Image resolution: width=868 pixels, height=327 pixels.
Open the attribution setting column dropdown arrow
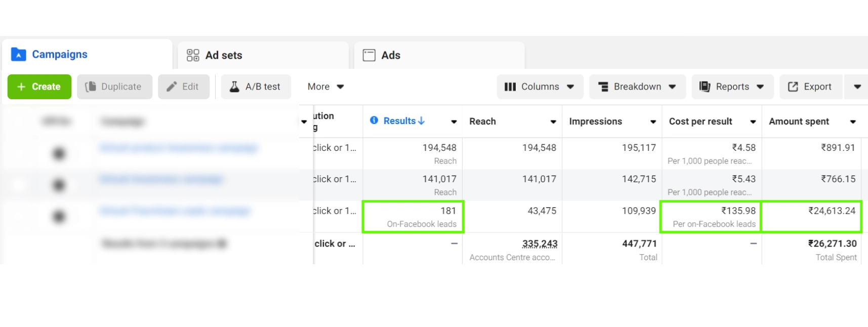[304, 121]
